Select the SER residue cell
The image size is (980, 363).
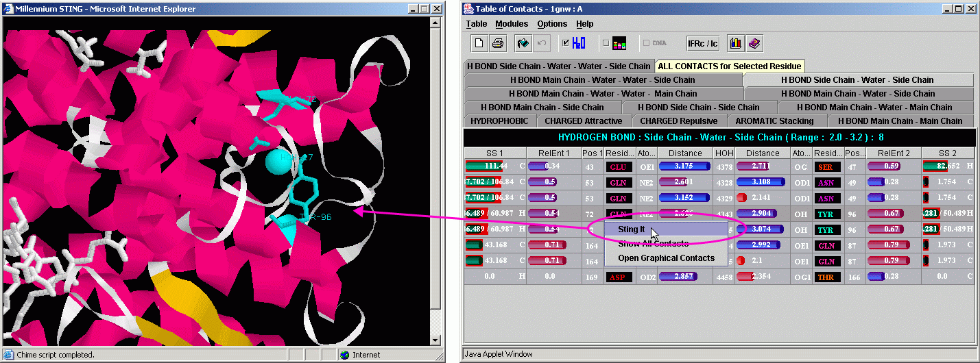pos(828,166)
